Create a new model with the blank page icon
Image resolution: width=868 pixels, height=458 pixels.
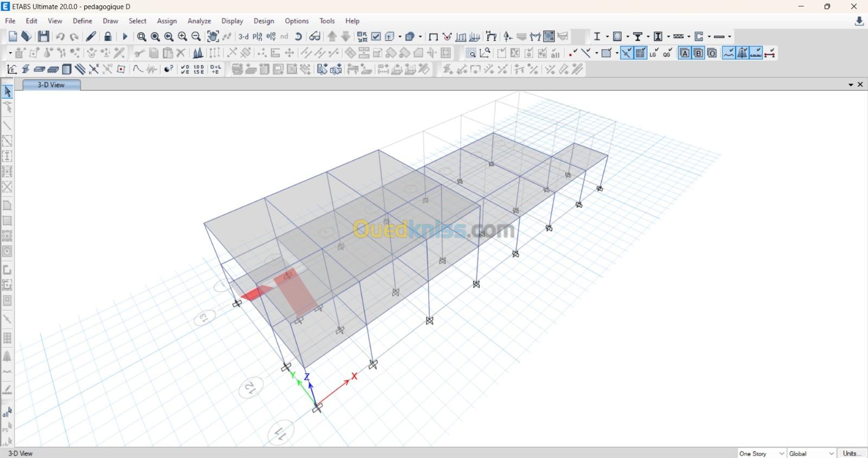click(13, 36)
